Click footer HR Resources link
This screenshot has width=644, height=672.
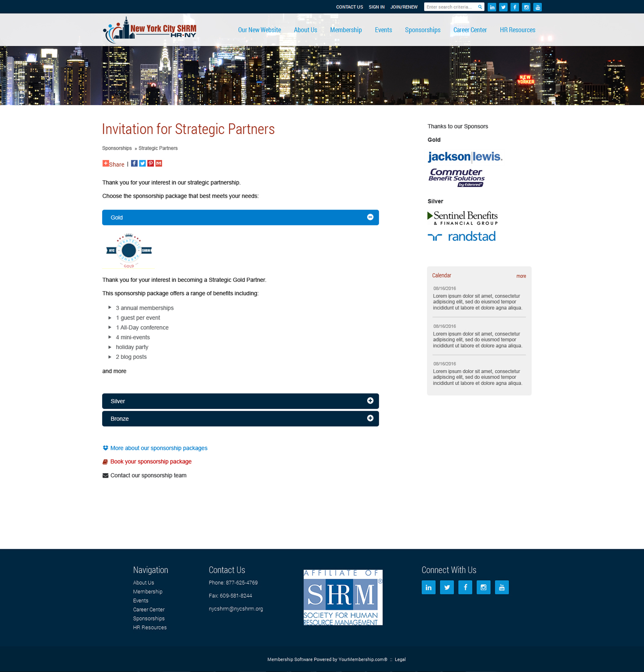150,628
